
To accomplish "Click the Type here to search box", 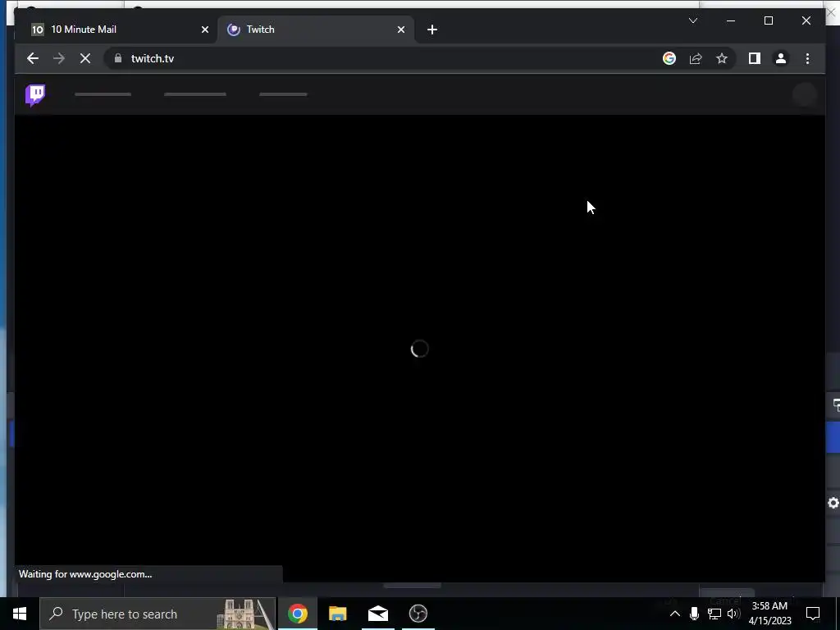I will point(157,614).
